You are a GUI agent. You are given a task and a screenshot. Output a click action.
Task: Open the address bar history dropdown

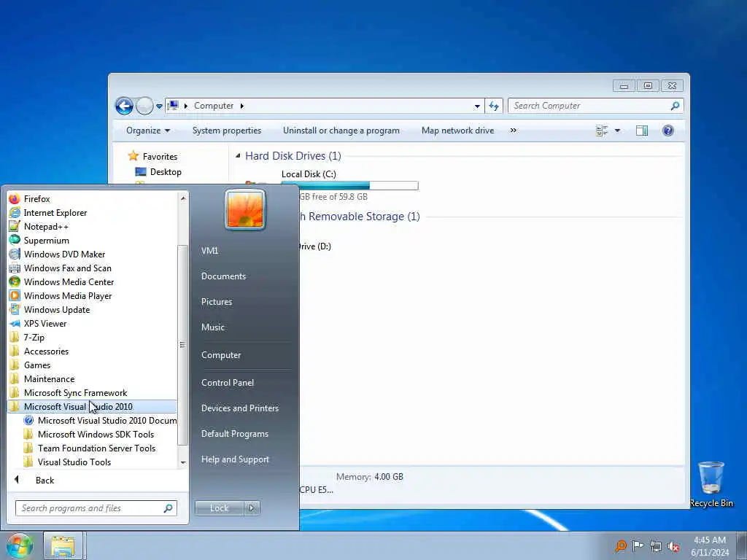point(477,106)
